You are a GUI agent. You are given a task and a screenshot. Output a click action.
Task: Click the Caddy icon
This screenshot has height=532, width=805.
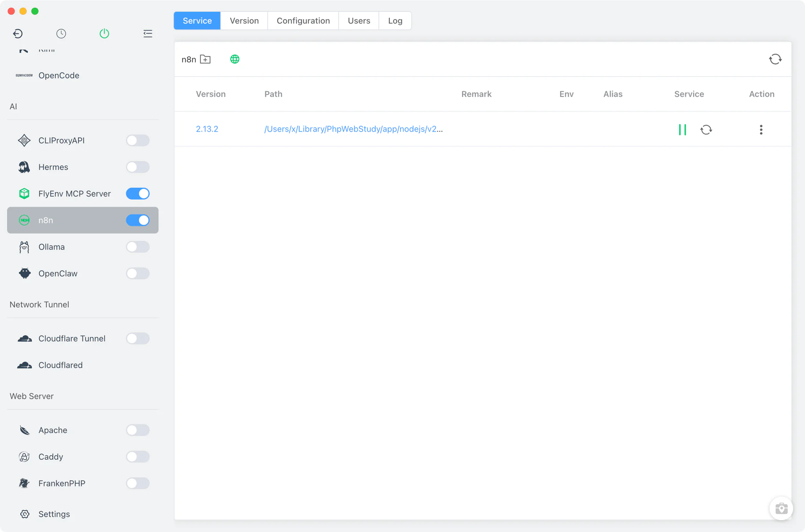[x=24, y=457]
